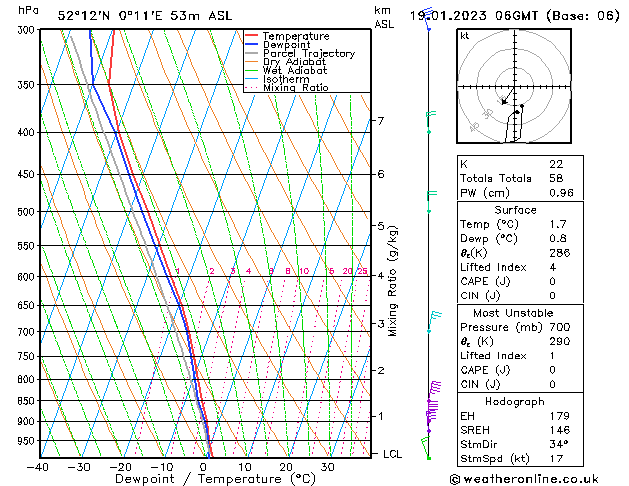
Task: Click the 300 hPa pressure axis label
Action: pyautogui.click(x=28, y=30)
